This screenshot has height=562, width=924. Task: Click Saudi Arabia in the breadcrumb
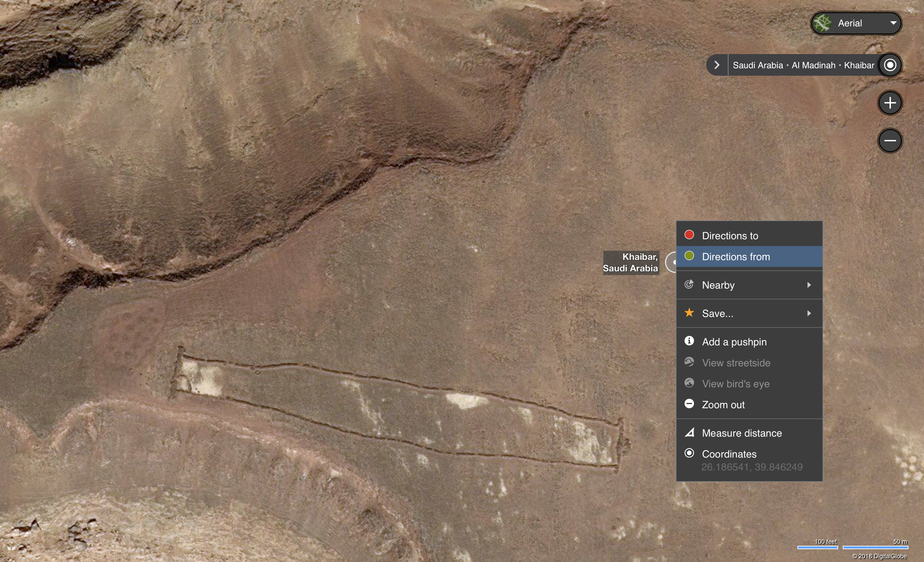tap(758, 65)
